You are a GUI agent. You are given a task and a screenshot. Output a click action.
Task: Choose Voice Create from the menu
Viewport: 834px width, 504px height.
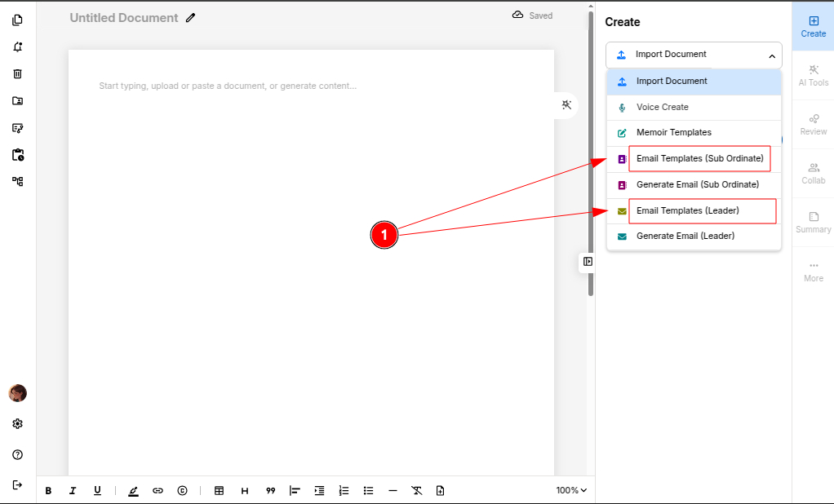662,108
